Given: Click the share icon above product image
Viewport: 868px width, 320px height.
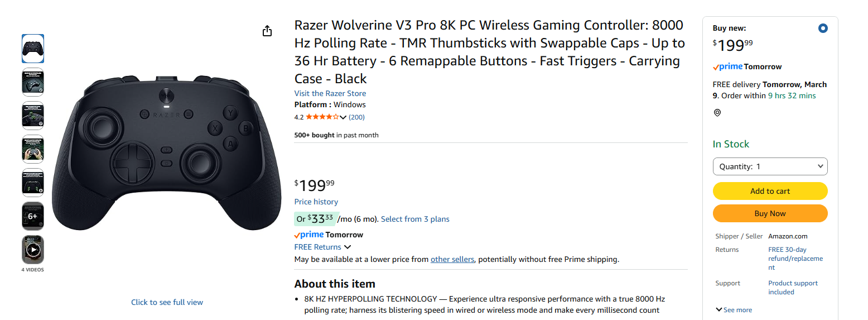Looking at the screenshot, I should [x=267, y=31].
